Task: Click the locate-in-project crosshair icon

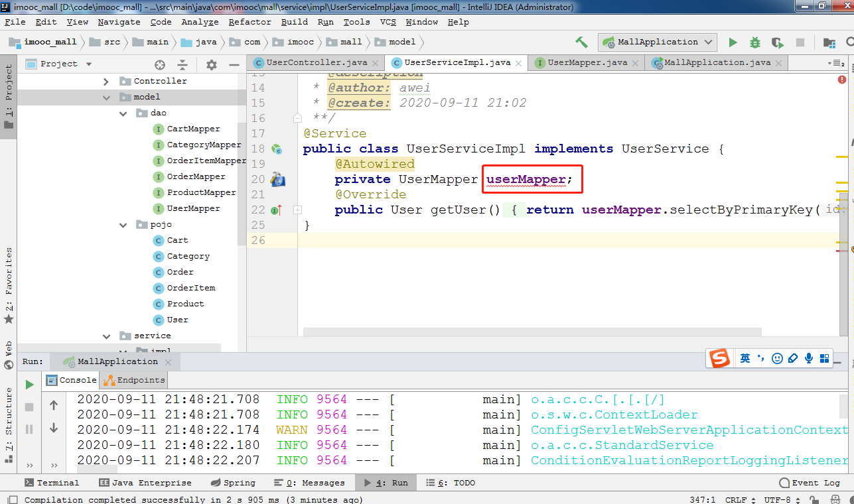Action: coord(160,64)
